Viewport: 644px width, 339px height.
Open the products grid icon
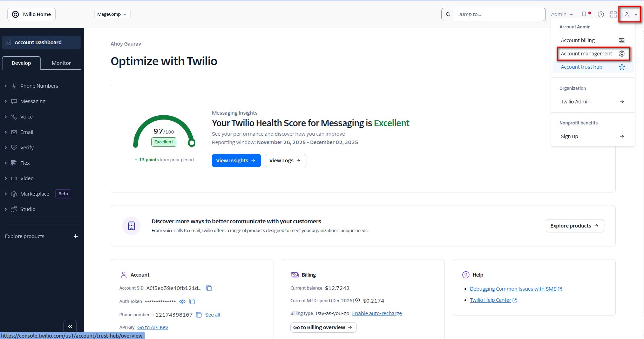(614, 14)
